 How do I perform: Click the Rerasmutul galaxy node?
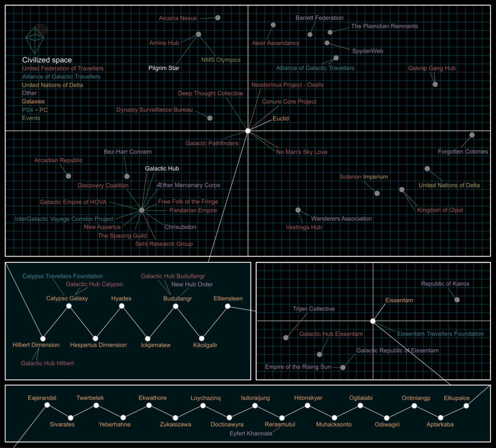click(282, 418)
